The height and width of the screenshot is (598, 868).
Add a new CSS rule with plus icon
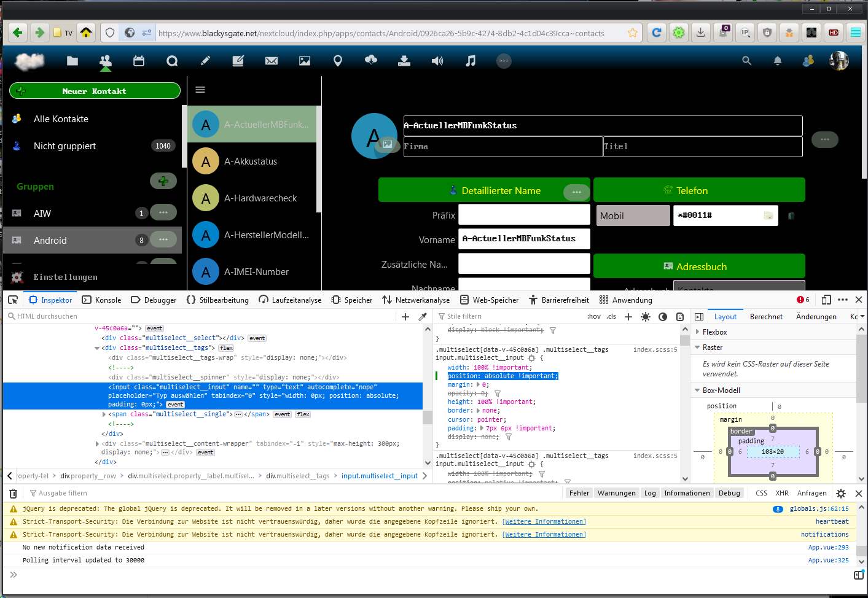point(628,317)
